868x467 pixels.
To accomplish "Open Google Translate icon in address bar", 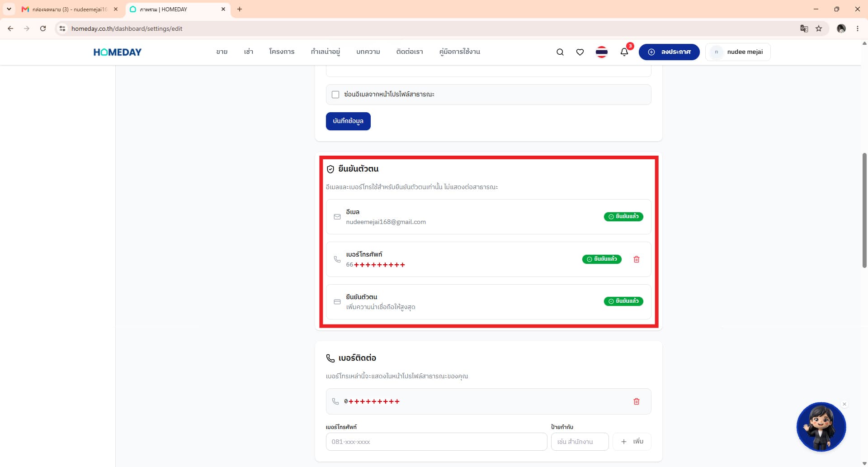I will (804, 29).
